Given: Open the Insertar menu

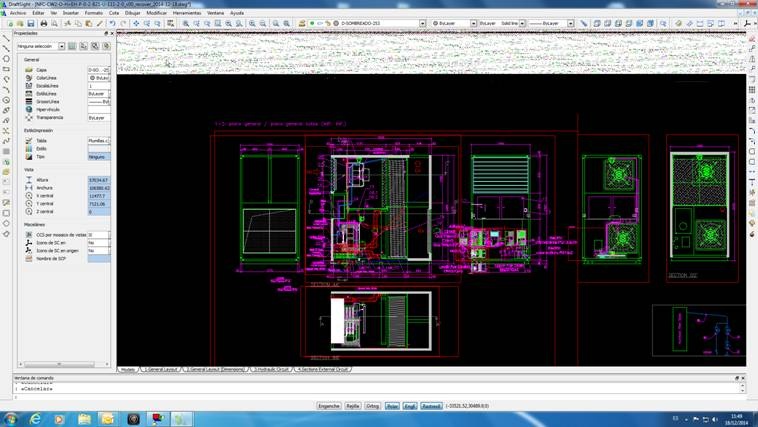Looking at the screenshot, I should [71, 13].
